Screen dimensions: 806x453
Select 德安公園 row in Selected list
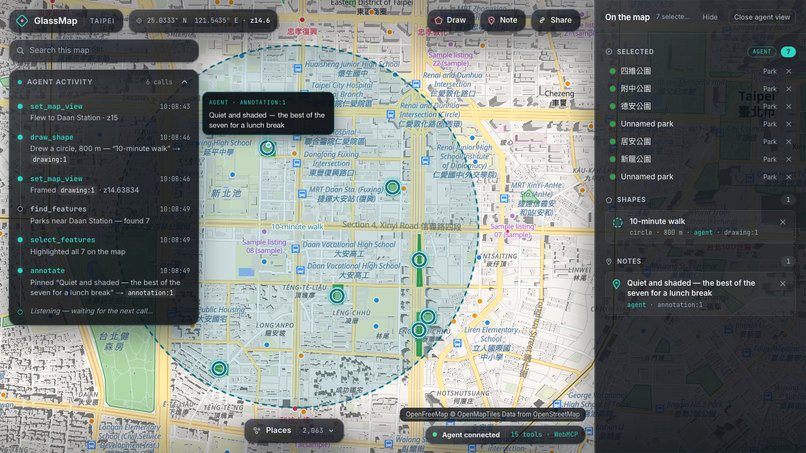tap(700, 106)
